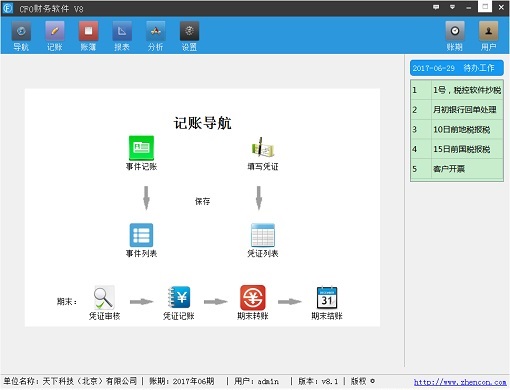
Task: Click the 期末结账 calendar icon
Action: coord(327,298)
